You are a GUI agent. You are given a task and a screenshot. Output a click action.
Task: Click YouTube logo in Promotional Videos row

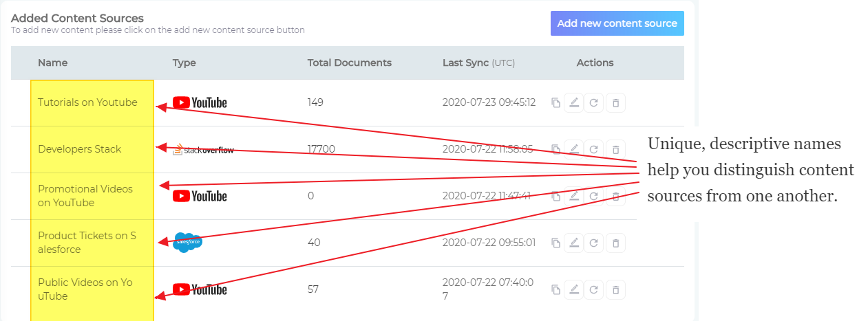pos(200,196)
